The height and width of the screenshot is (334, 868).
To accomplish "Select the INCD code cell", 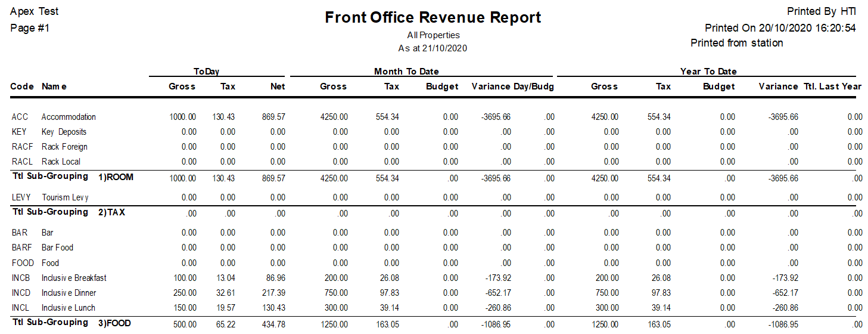I will click(x=20, y=293).
